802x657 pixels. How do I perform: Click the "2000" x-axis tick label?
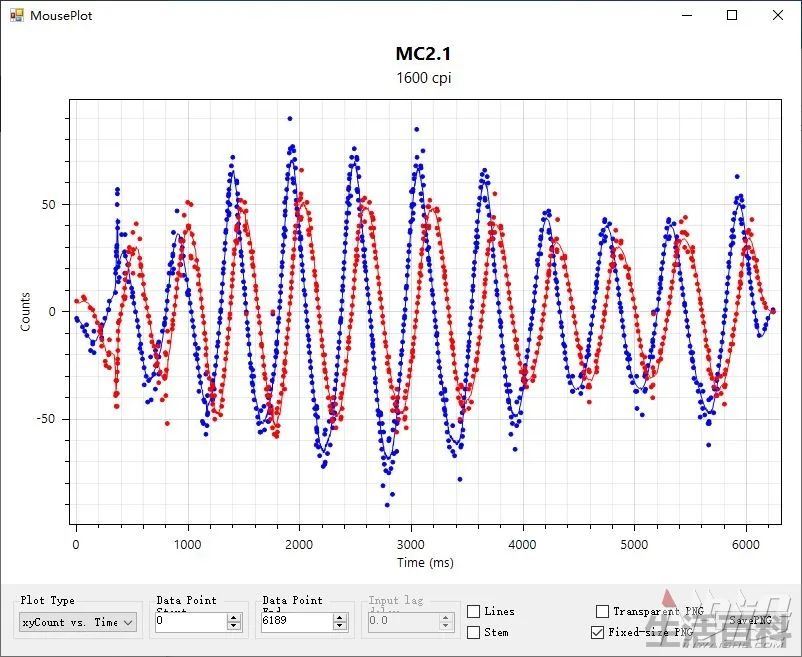point(299,545)
